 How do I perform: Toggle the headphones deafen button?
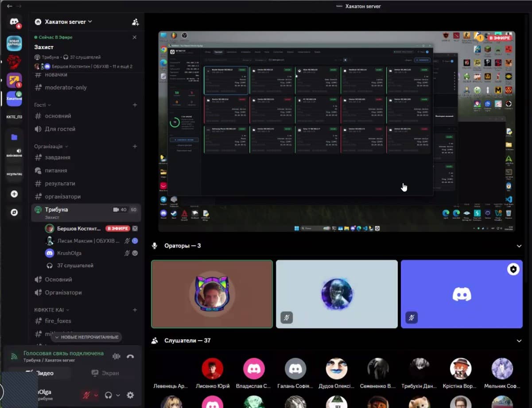(x=108, y=395)
